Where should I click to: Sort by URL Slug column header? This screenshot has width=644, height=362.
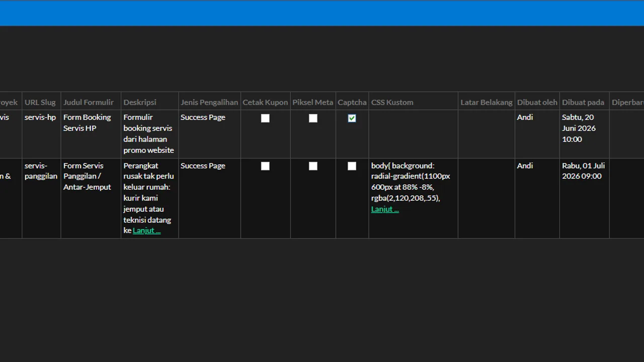coord(40,102)
